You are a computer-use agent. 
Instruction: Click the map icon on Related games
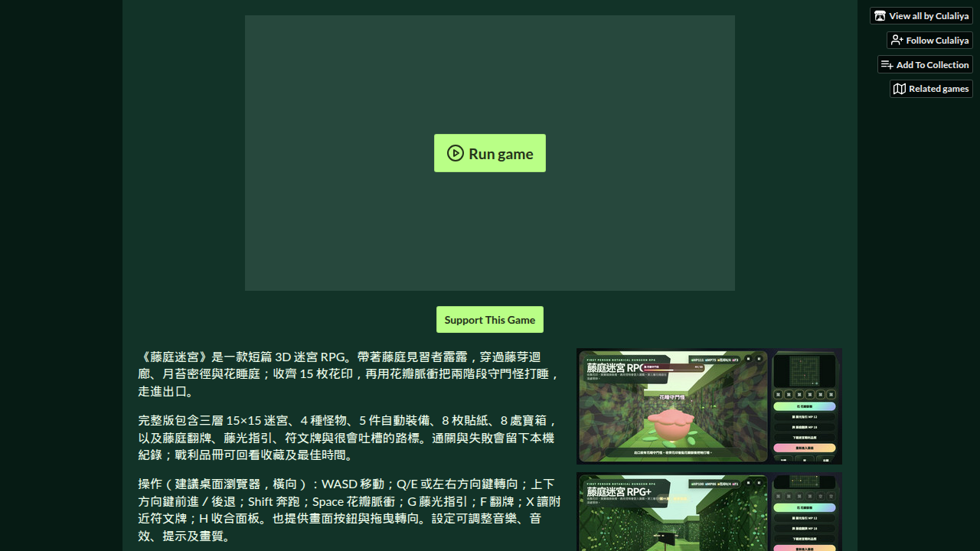tap(900, 89)
